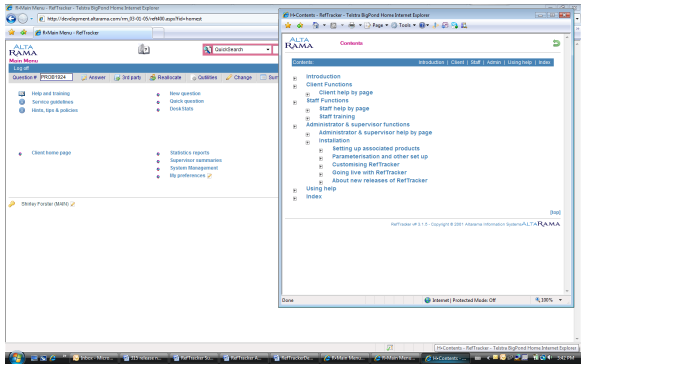
Task: Click the Question # input field
Action: click(56, 77)
